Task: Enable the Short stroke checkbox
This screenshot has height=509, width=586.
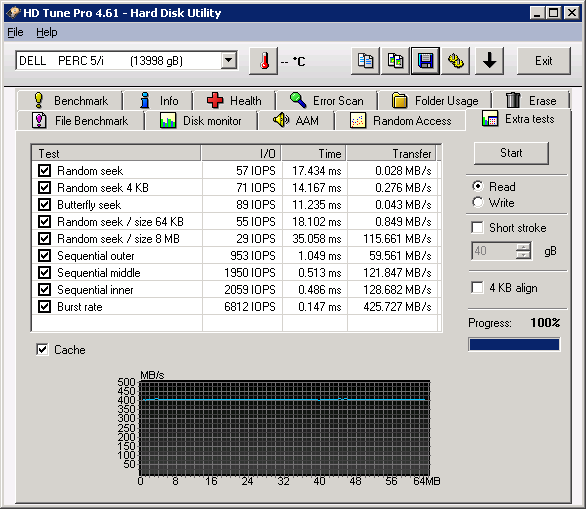Action: coord(477,227)
